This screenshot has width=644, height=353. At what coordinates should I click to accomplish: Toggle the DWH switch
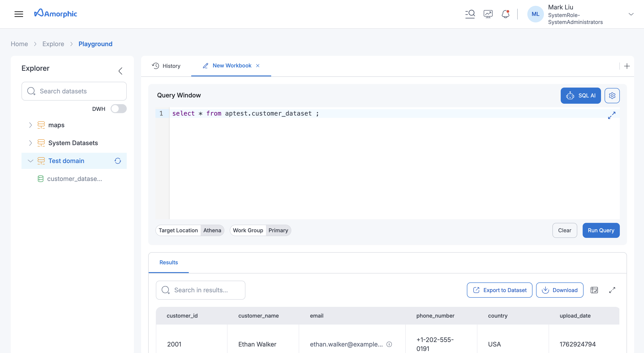pyautogui.click(x=118, y=108)
